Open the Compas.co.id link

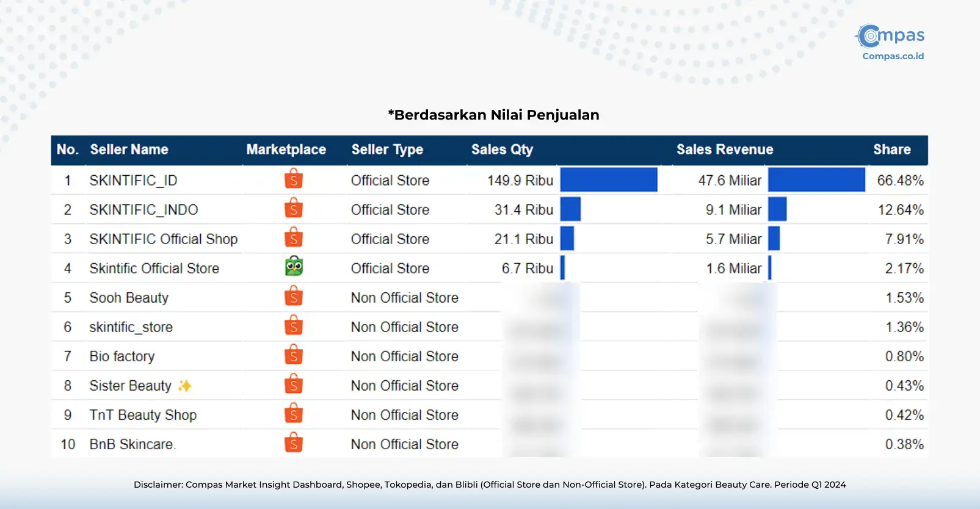point(893,56)
